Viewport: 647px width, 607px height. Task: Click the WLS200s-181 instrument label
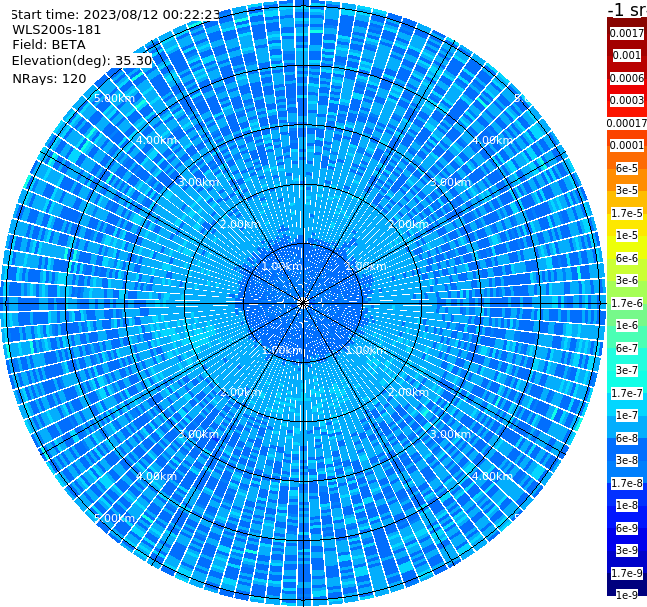click(57, 30)
